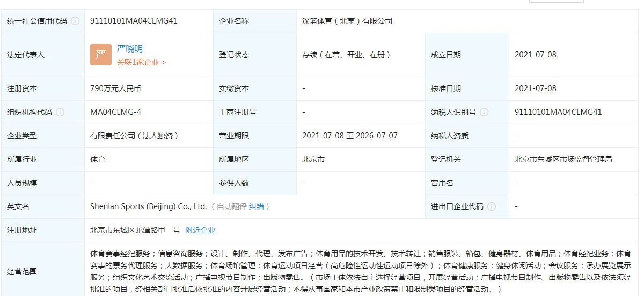Click organization code MA04CLMG-4

coord(115,112)
